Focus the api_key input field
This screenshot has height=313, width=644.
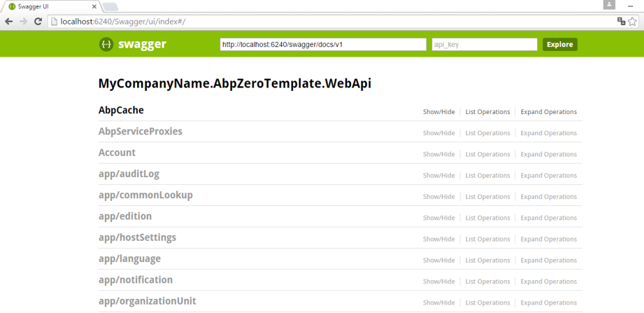click(485, 44)
